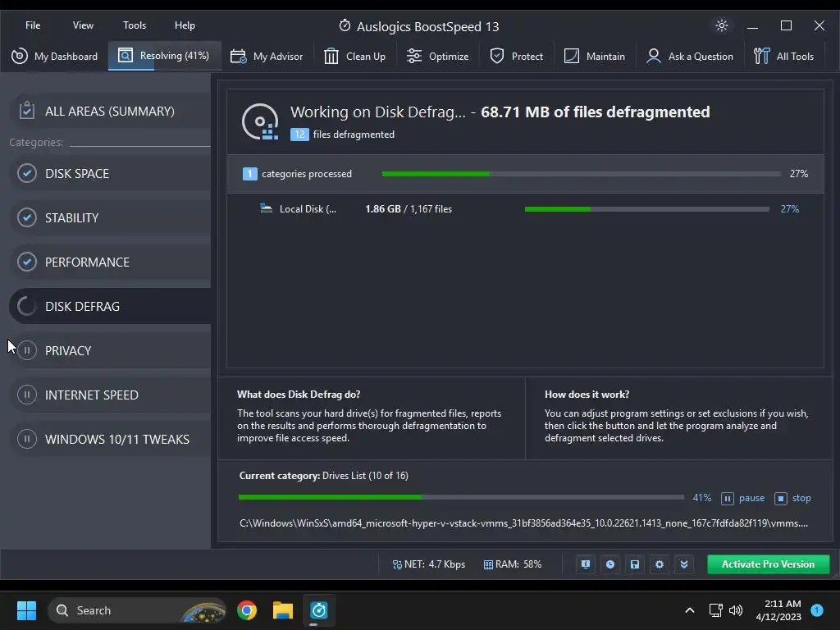This screenshot has height=630, width=840.
Task: Open Ask a Question tab
Action: tap(689, 57)
